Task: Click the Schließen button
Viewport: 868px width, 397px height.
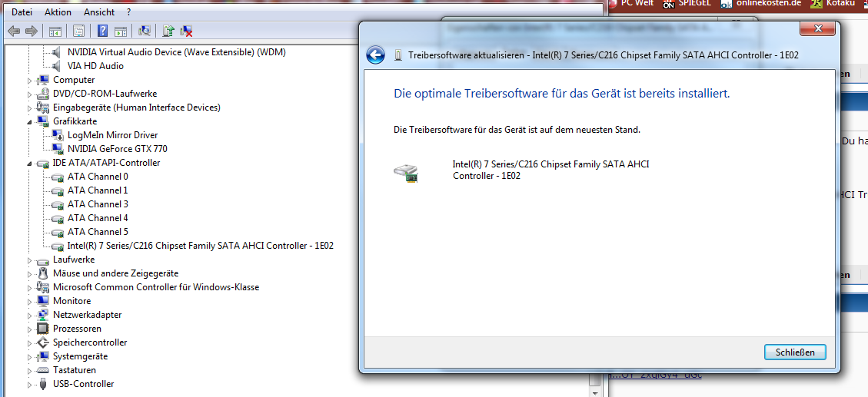Action: click(x=795, y=352)
